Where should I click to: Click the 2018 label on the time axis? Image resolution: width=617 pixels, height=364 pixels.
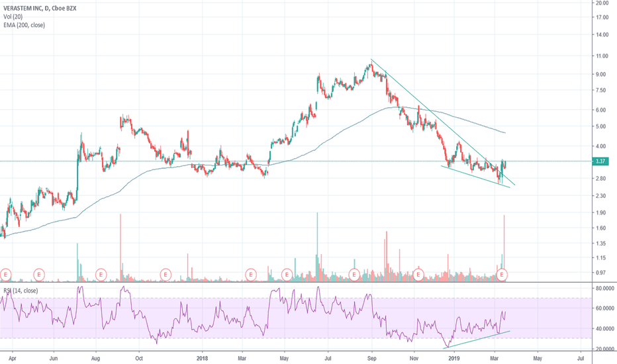[202, 359]
